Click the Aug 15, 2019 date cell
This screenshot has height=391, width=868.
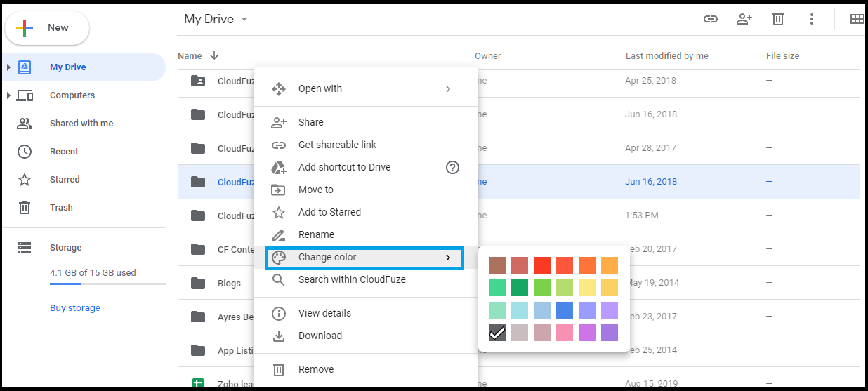650,384
